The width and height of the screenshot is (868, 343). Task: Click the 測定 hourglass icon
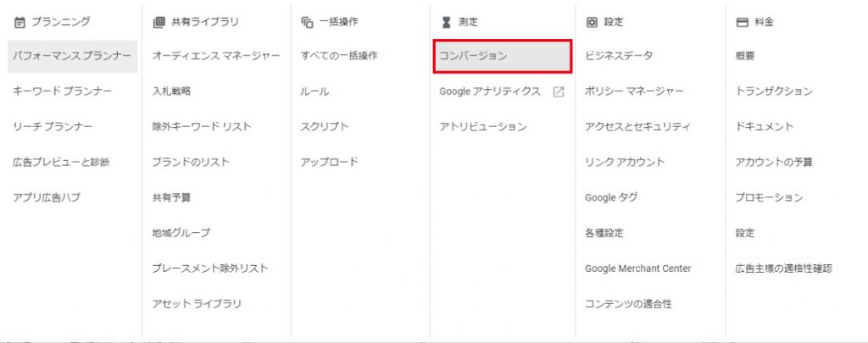446,22
